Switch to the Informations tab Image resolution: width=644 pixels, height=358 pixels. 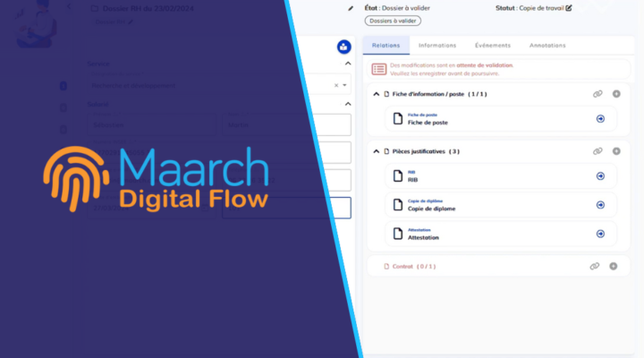click(436, 45)
